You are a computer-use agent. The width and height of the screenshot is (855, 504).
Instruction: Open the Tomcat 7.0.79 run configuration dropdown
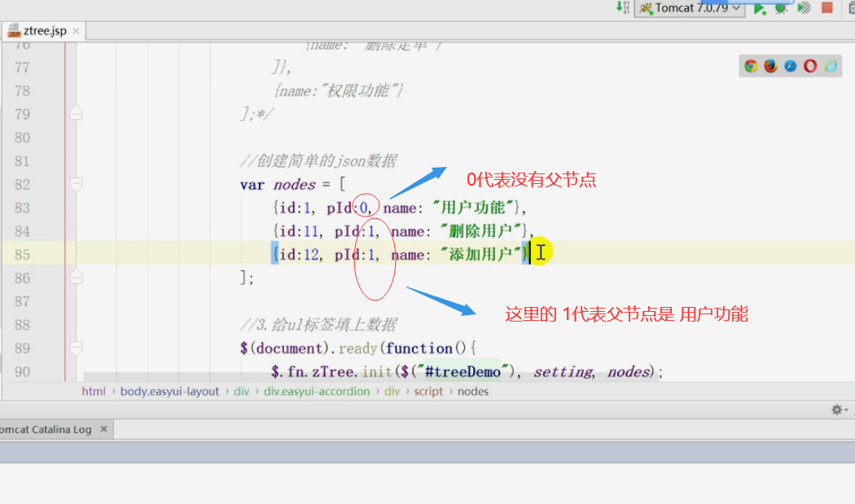pos(690,8)
